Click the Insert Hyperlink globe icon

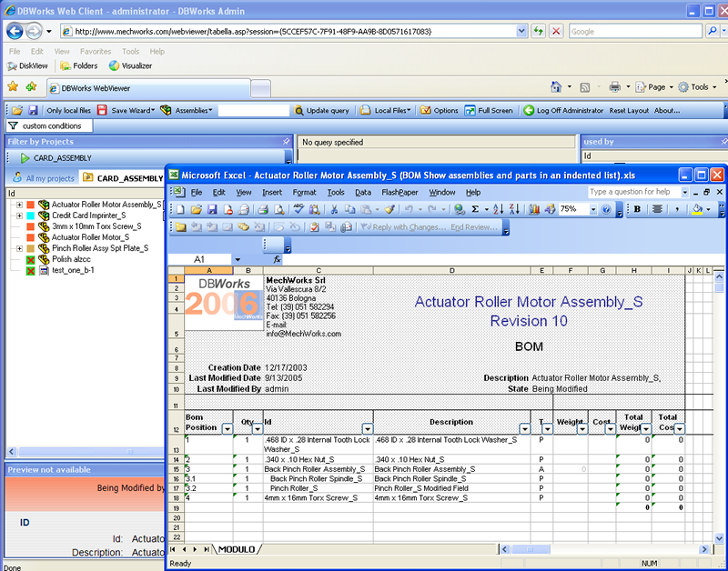[x=460, y=210]
